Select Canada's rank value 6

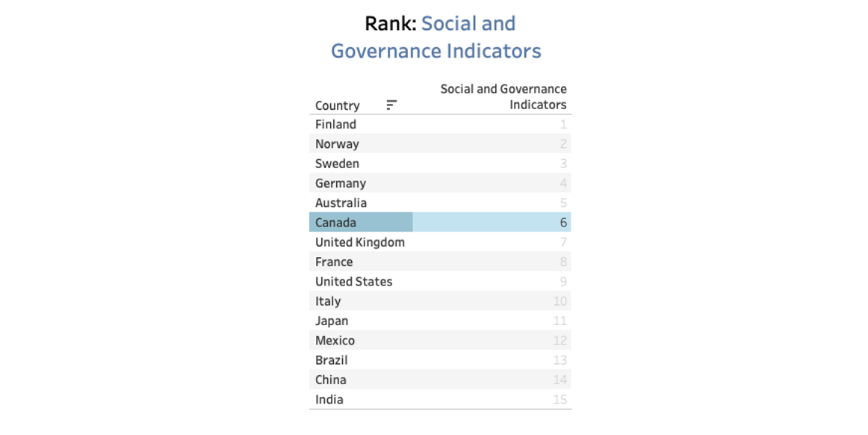[x=563, y=222]
